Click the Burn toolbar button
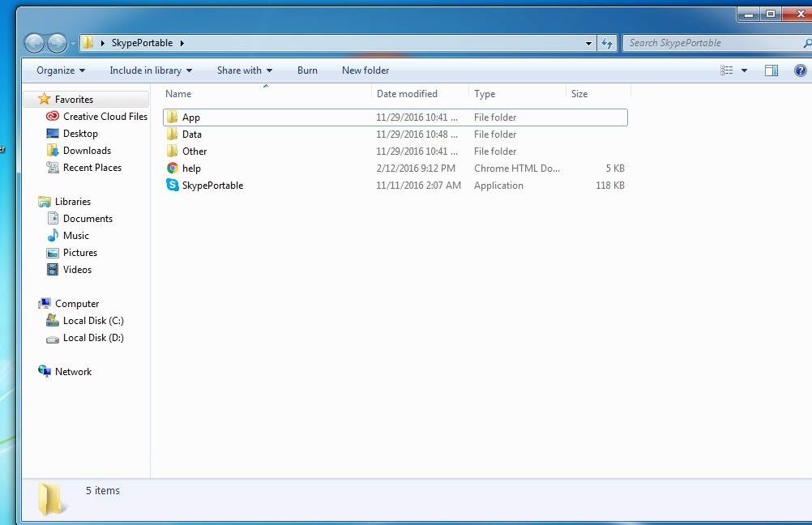The height and width of the screenshot is (525, 812). pos(307,70)
